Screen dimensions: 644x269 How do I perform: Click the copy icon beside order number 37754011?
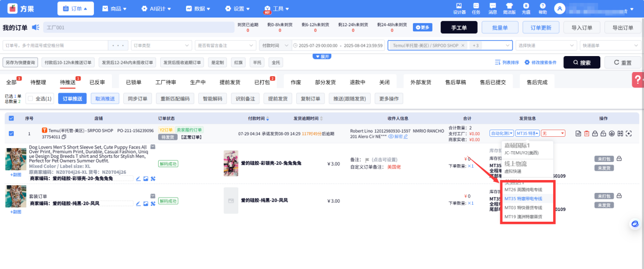pos(65,137)
